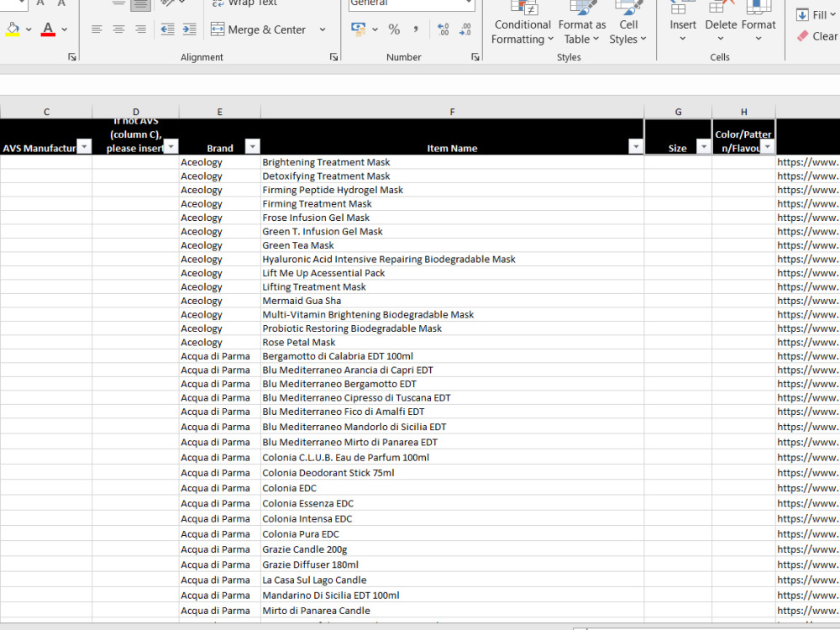Select cell 'Mirto di Panarea Candle'
Screen dimensions: 840x630
pyautogui.click(x=452, y=611)
